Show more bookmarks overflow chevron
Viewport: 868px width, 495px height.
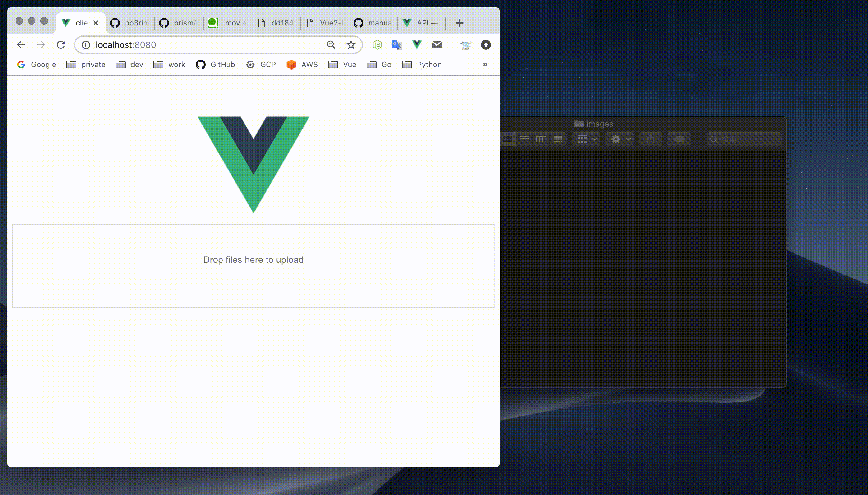485,64
